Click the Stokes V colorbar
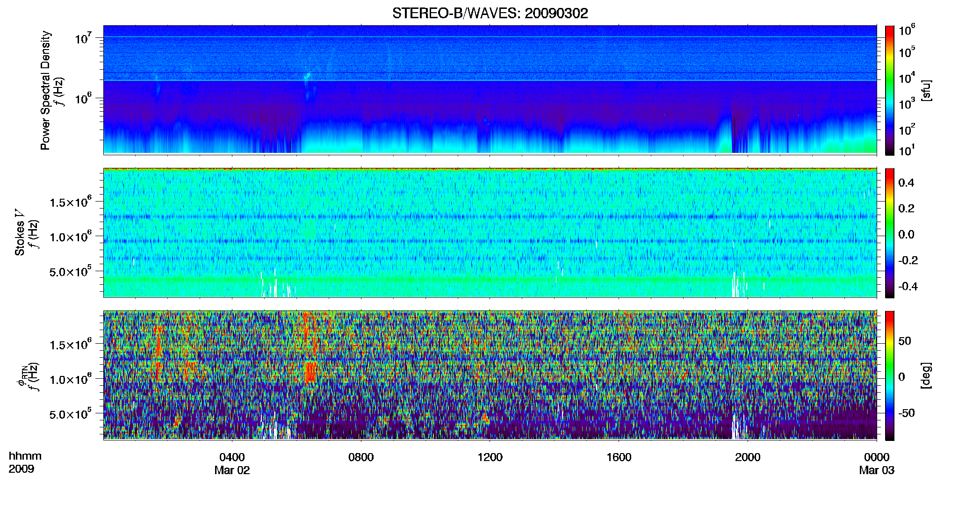980x505 pixels. pos(890,233)
